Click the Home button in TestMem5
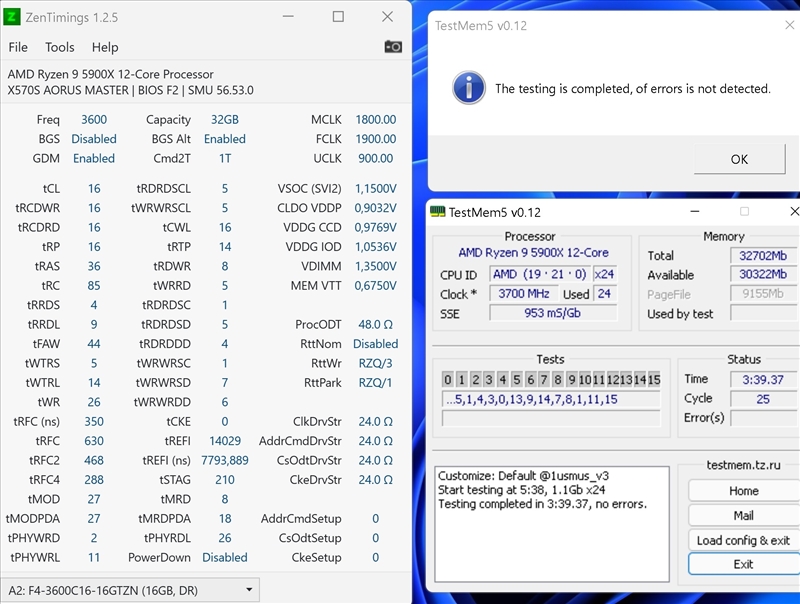 pos(743,491)
